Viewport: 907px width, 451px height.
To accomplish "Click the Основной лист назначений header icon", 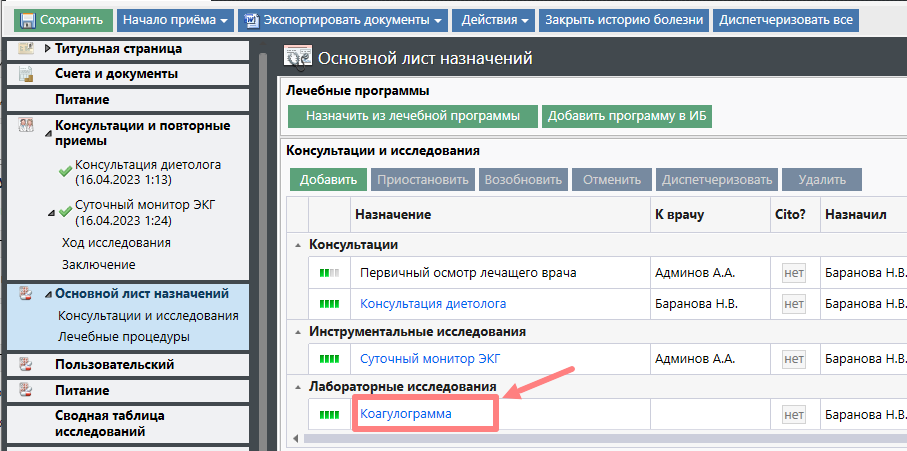I will (297, 59).
